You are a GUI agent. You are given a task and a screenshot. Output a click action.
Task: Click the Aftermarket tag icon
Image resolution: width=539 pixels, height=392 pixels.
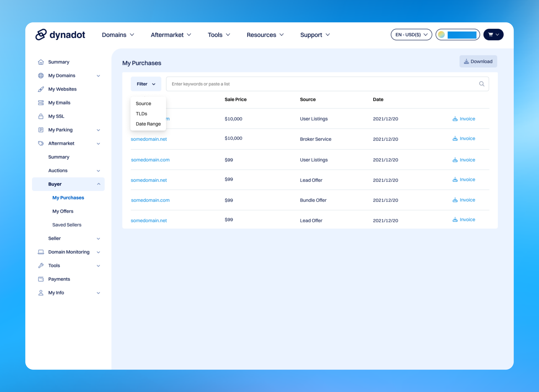click(x=41, y=143)
